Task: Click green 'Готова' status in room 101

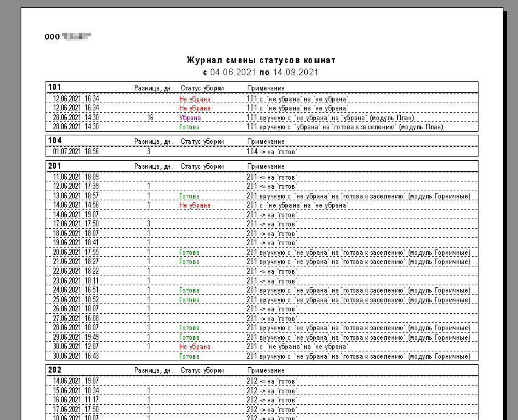Action: click(x=189, y=127)
